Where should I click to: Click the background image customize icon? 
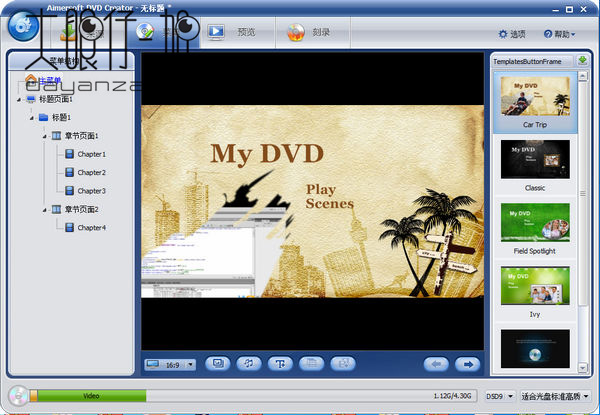click(x=217, y=364)
